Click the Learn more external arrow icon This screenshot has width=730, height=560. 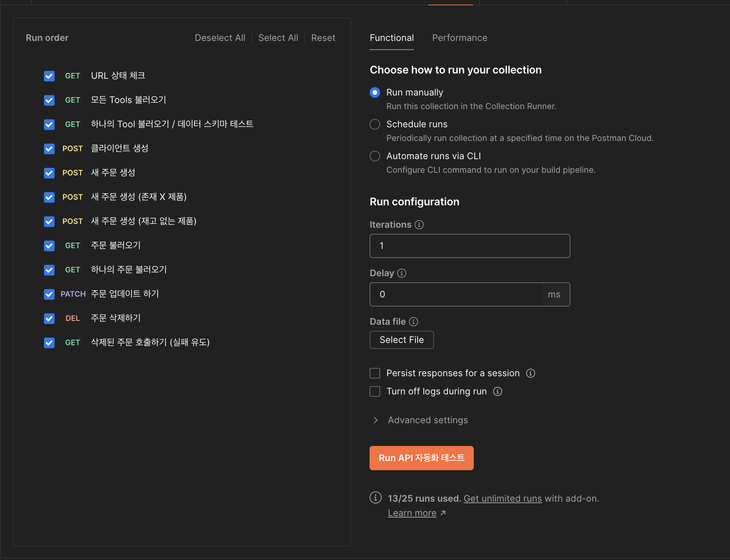tap(443, 513)
